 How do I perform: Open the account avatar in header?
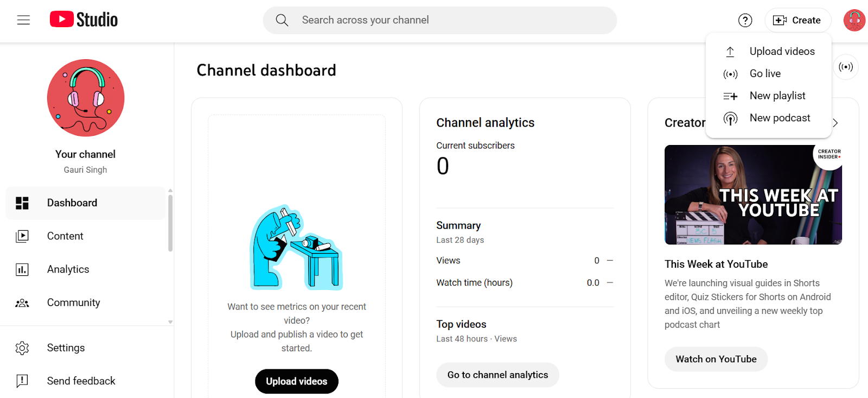(x=854, y=20)
